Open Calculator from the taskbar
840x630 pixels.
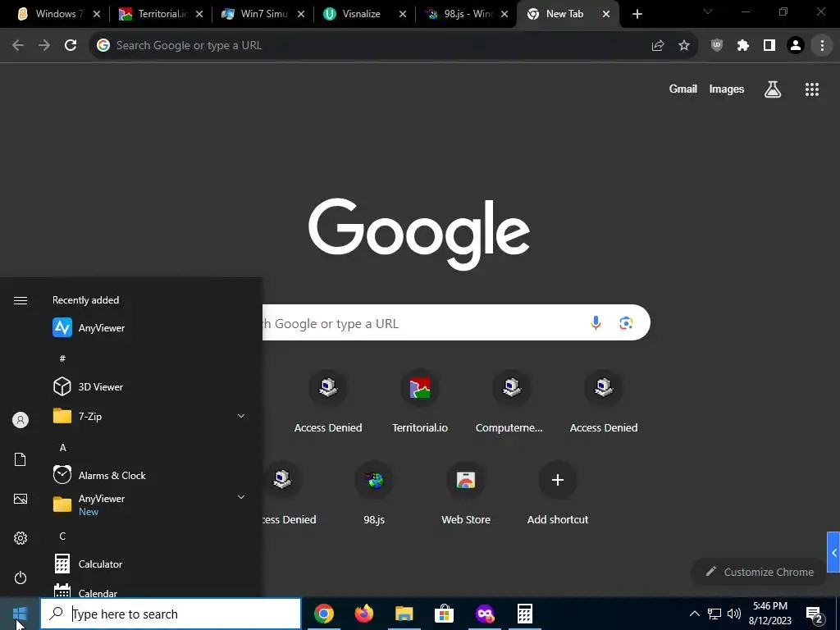pos(524,614)
